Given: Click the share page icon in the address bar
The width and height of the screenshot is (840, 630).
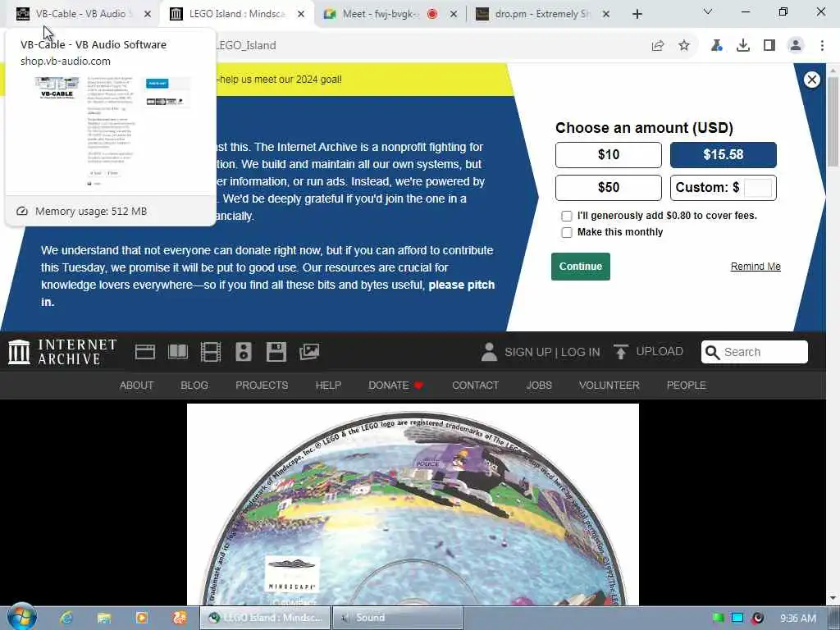Looking at the screenshot, I should point(658,46).
